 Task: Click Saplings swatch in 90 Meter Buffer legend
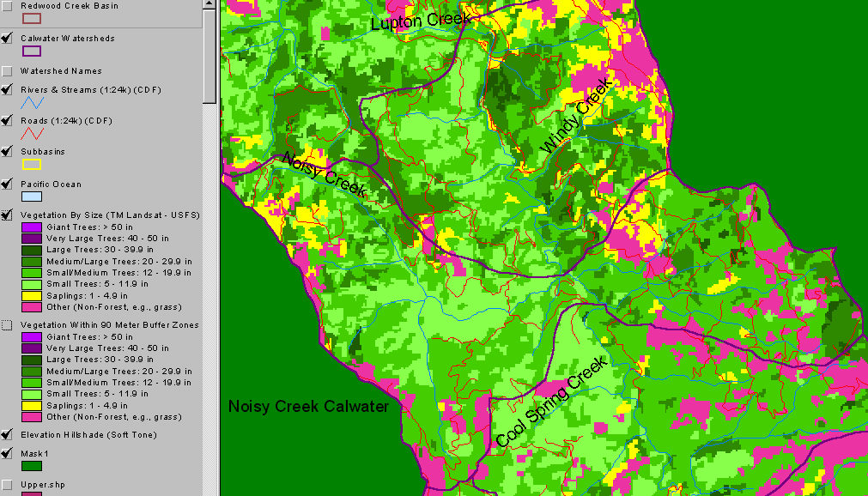32,405
